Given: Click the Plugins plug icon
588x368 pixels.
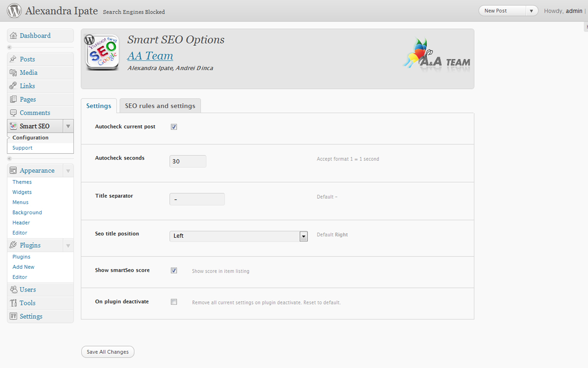Looking at the screenshot, I should click(13, 245).
